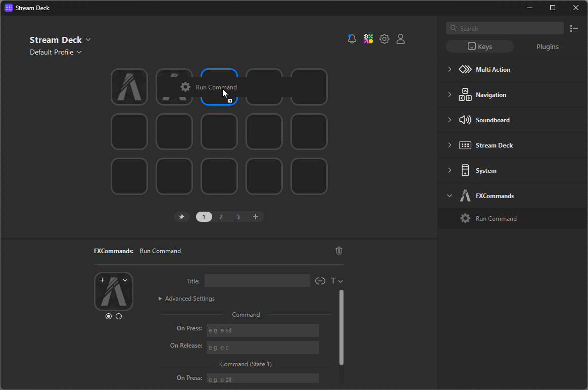The image size is (588, 390).
Task: Click the State 1 On Press field
Action: tap(263, 378)
